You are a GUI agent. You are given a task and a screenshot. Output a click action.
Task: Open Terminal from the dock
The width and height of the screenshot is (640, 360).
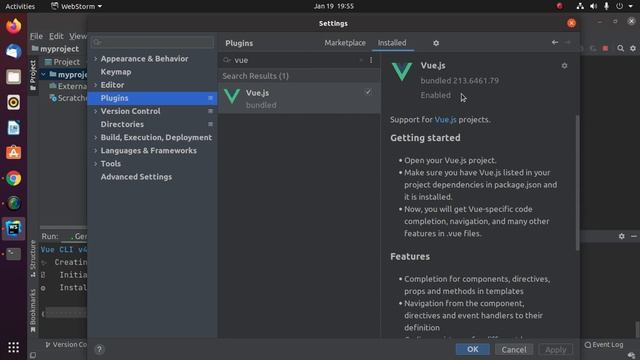pos(13,254)
